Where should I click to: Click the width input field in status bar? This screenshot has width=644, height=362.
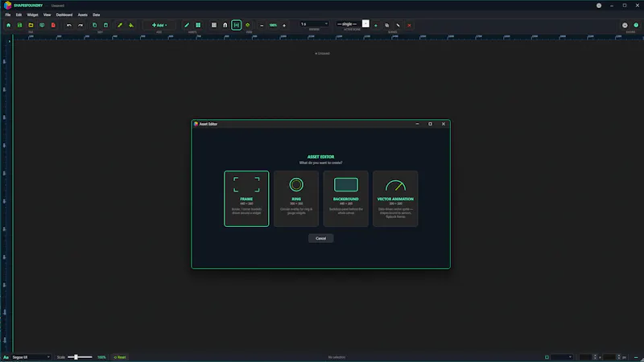(x=588, y=357)
